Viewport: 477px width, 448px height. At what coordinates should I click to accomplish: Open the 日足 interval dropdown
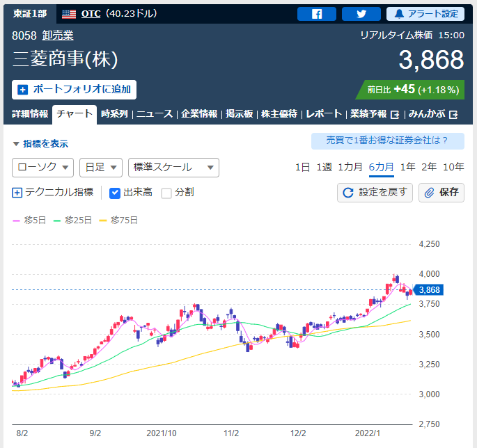[x=101, y=168]
